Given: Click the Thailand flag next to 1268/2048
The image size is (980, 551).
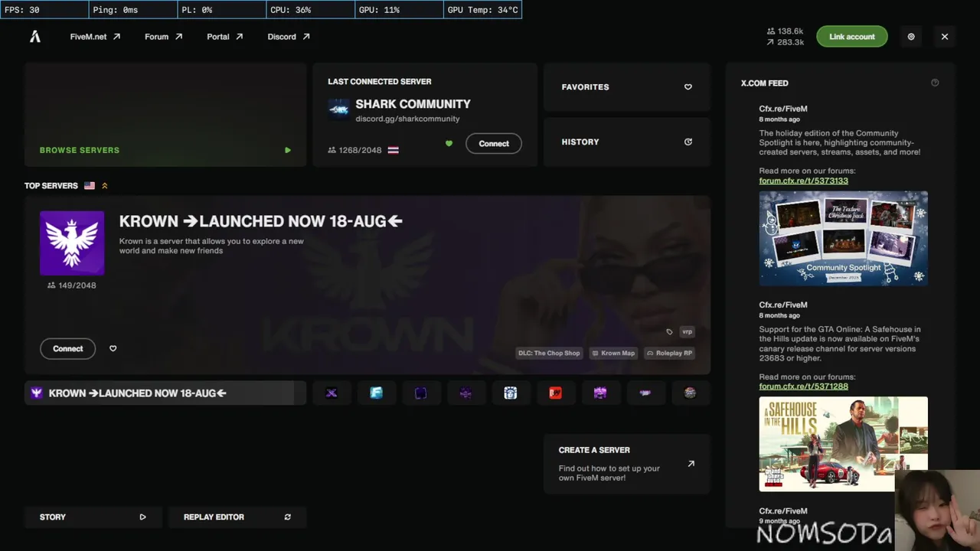Looking at the screenshot, I should 393,151.
